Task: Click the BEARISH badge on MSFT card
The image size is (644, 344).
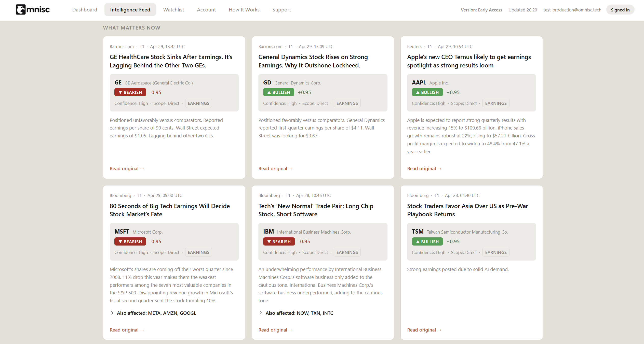Action: tap(130, 241)
